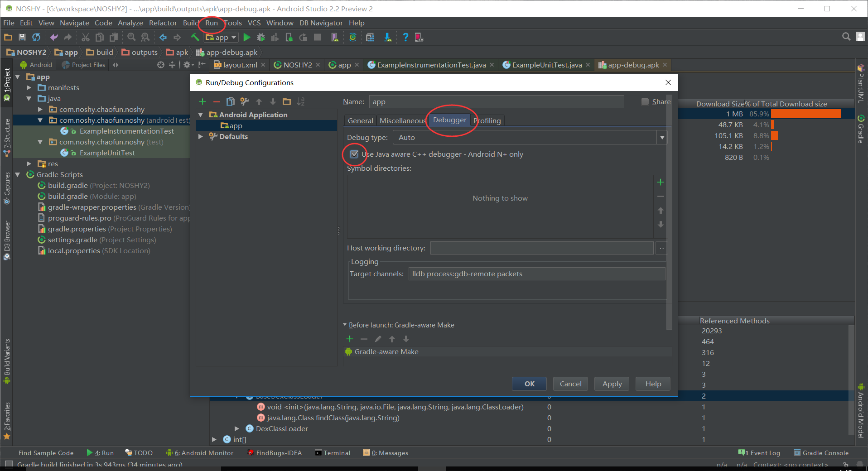Undo with the purple arrow icon
Image resolution: width=868 pixels, height=471 pixels.
click(54, 37)
